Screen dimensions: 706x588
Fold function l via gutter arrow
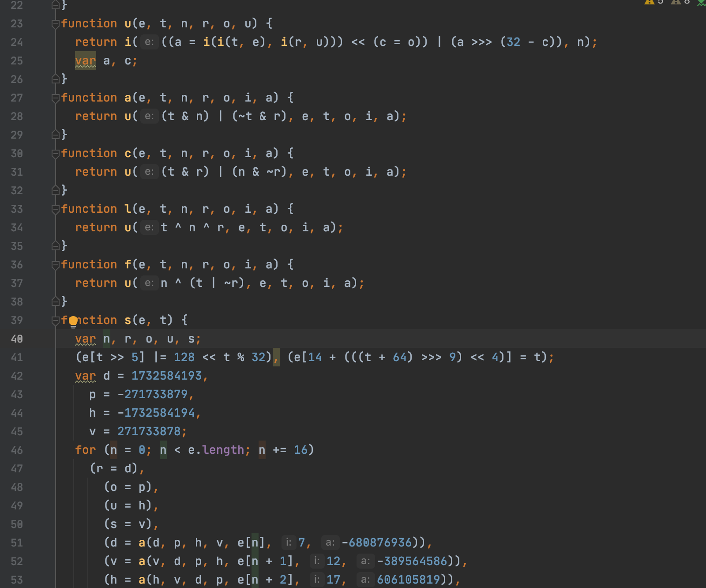56,209
